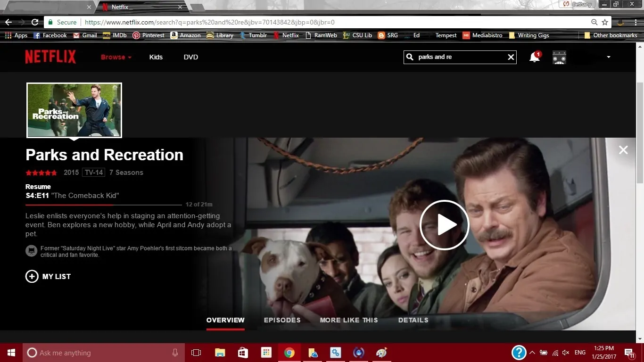Open the help question mark icon in the taskbar
Screen dimensions: 644x362
(519, 353)
